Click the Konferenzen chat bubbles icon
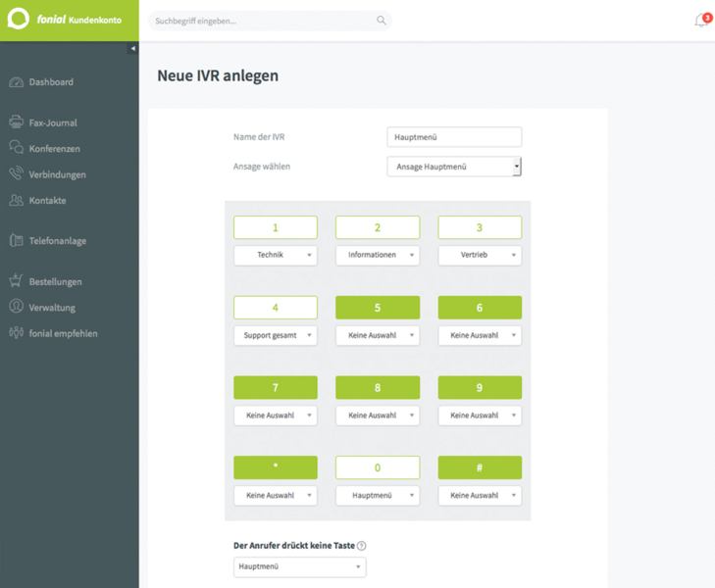The image size is (715, 588). pos(16,148)
